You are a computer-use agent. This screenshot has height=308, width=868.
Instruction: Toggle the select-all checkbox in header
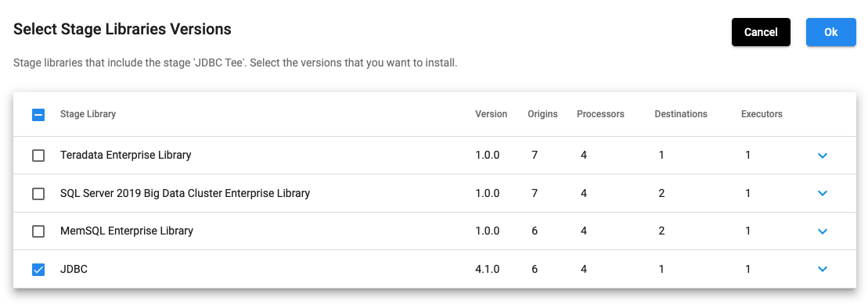(x=38, y=114)
